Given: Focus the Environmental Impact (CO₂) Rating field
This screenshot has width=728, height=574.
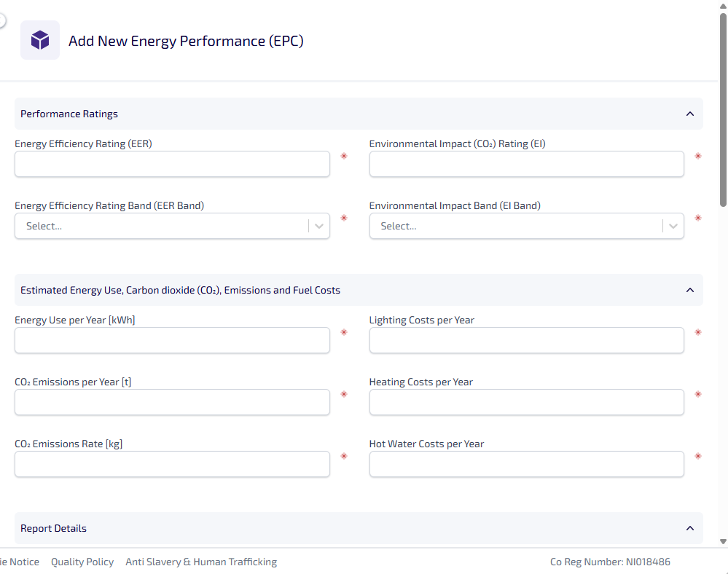Looking at the screenshot, I should 526,164.
